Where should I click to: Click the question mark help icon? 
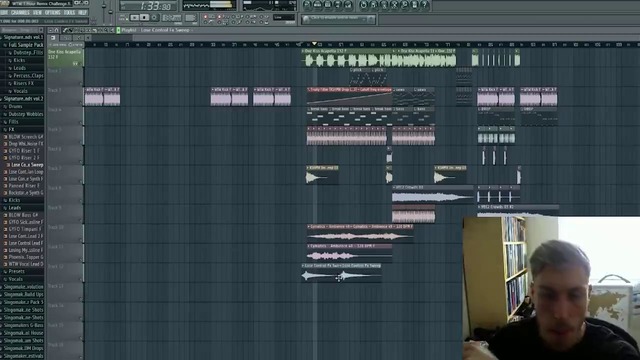pyautogui.click(x=424, y=5)
